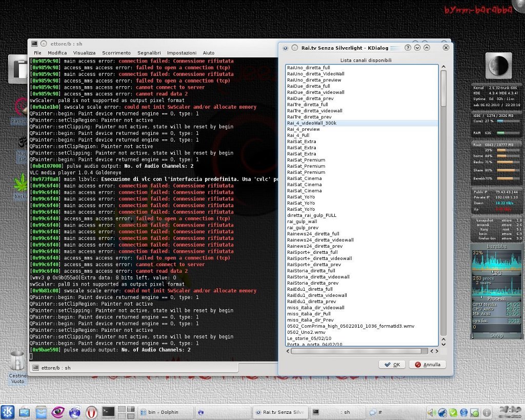Select Rainews24_diretta_full channel entry

coord(313,234)
